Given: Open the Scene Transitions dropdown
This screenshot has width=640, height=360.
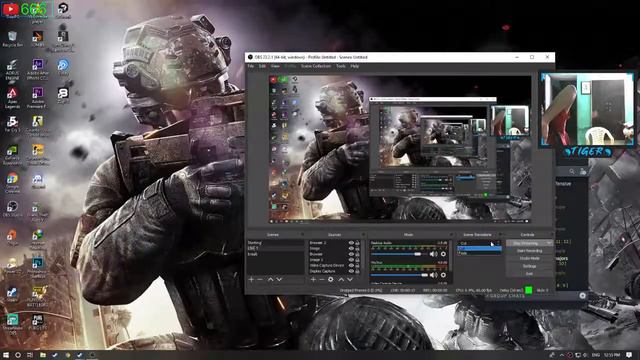Looking at the screenshot, I should coord(479,243).
